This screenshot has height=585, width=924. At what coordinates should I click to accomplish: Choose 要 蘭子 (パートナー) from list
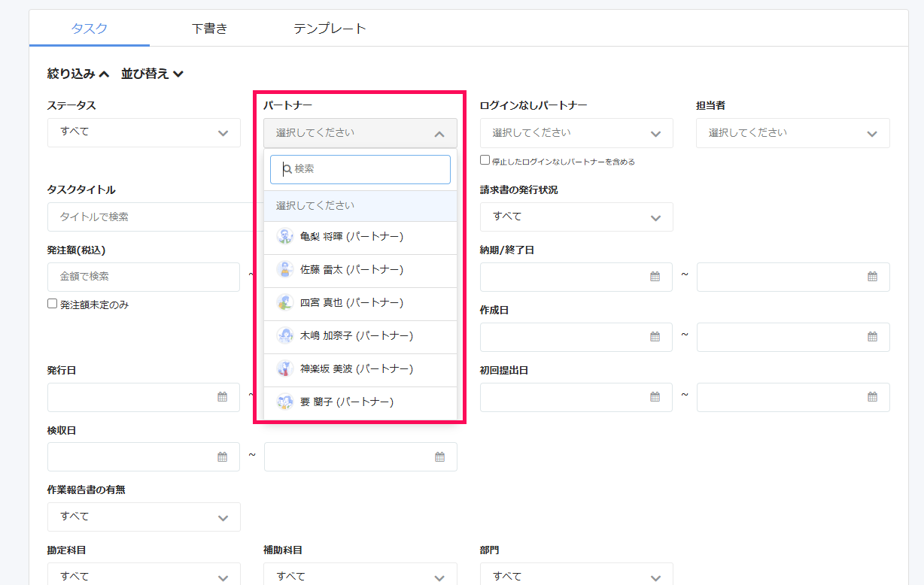pos(360,402)
